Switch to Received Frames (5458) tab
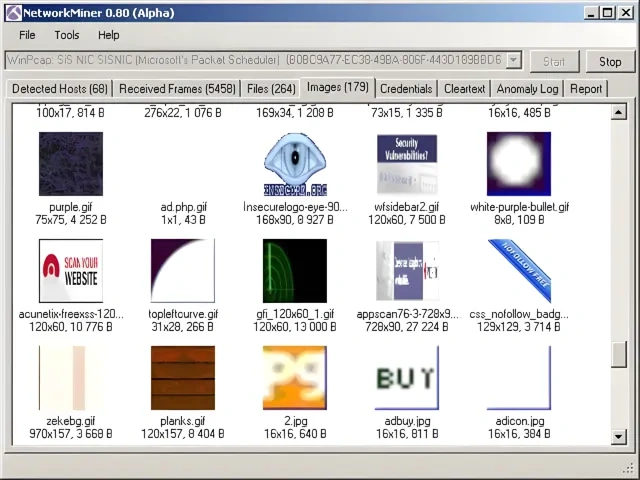Viewport: 640px width, 480px height. 177,89
